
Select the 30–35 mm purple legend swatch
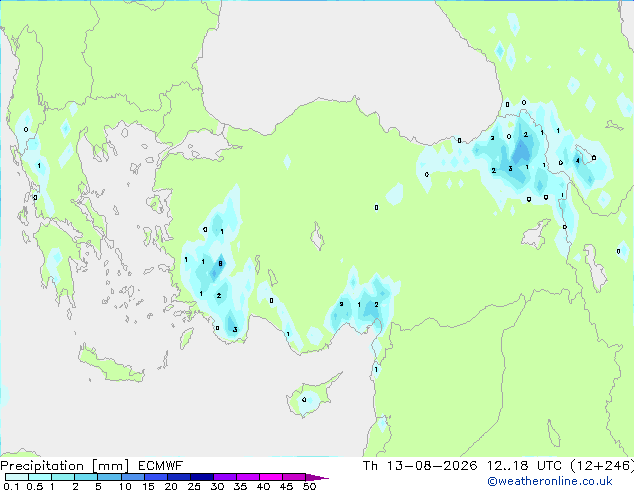click(225, 477)
